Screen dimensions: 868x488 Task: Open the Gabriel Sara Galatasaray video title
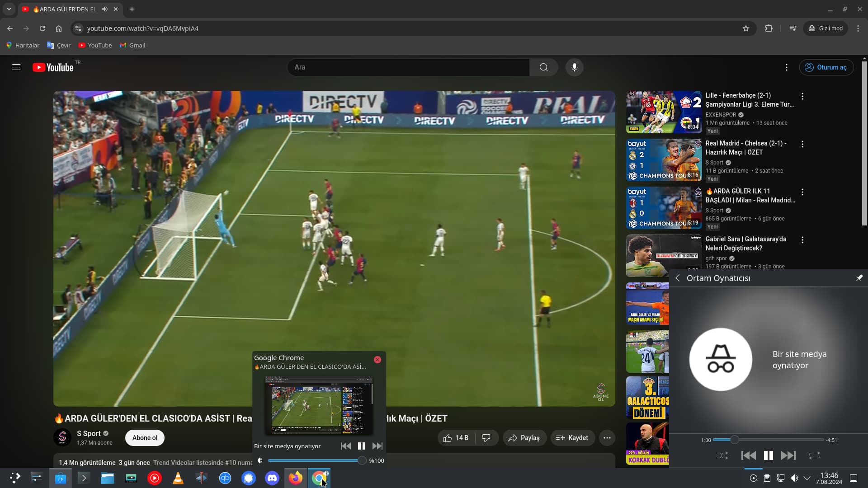[x=746, y=244]
